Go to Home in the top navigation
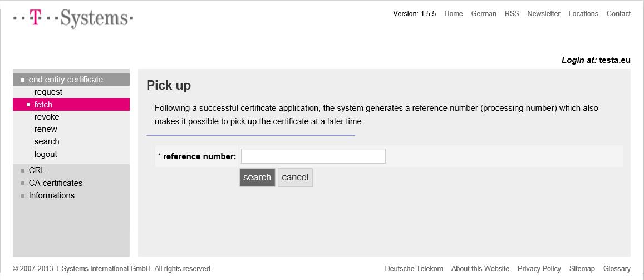Viewport: 644px width, 280px height. click(453, 14)
